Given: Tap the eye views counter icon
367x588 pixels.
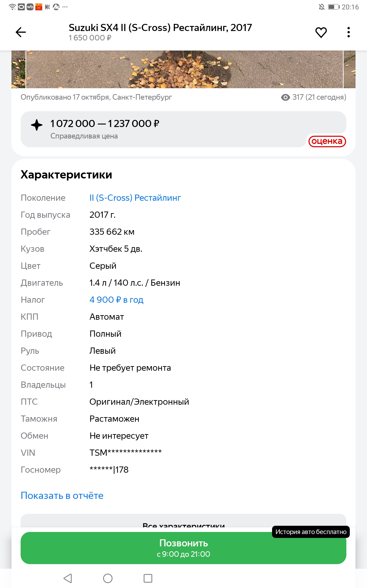Looking at the screenshot, I should tap(285, 97).
